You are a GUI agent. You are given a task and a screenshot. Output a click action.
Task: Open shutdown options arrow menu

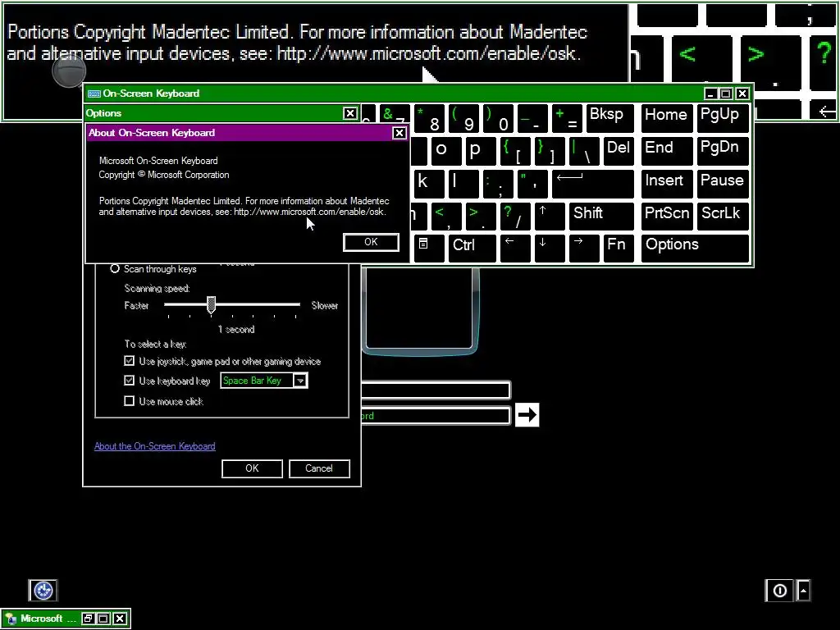click(803, 591)
